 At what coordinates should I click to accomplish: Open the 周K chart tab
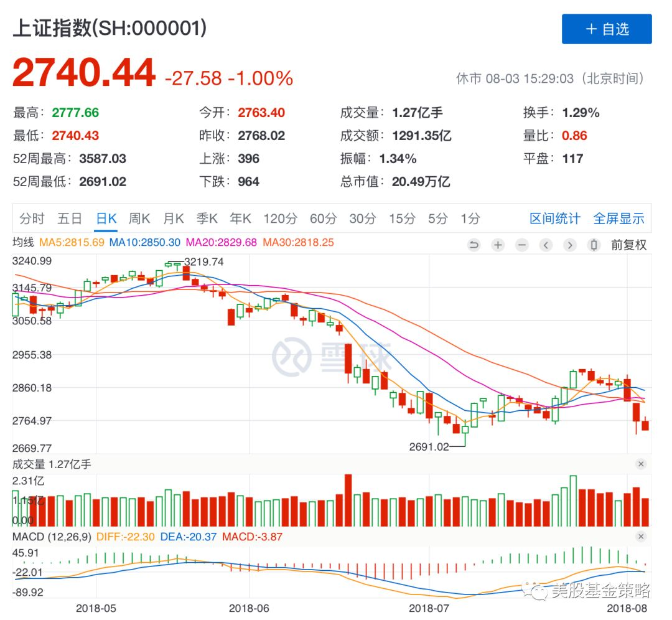click(140, 218)
